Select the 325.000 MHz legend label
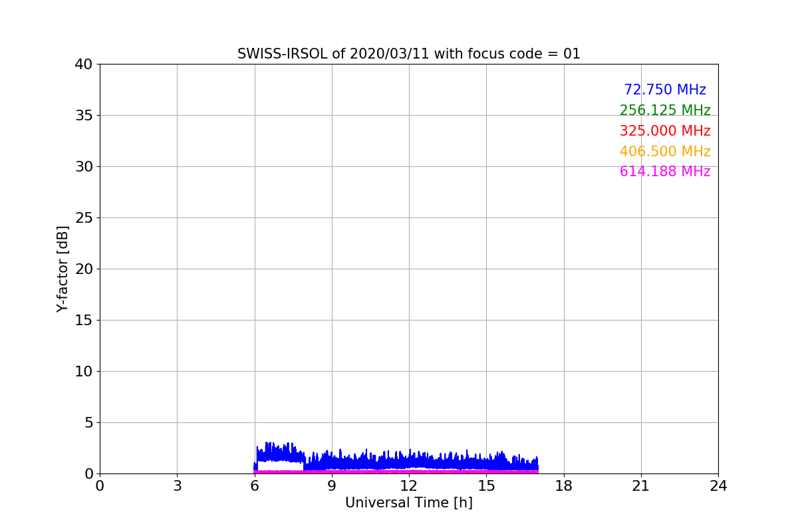This screenshot has width=798, height=532. (x=665, y=131)
